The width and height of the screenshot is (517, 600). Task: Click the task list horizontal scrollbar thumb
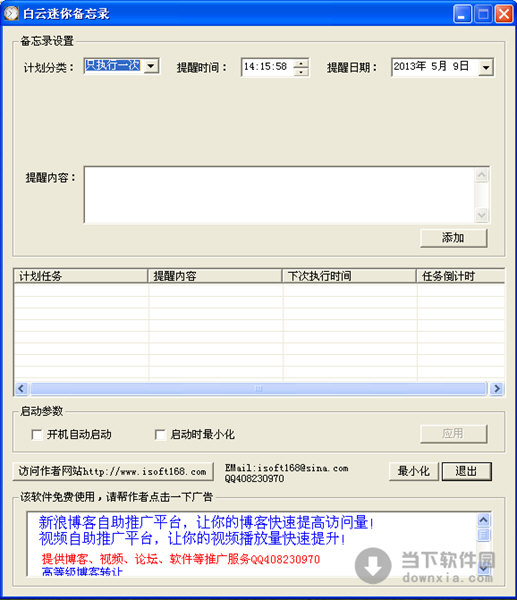click(258, 389)
